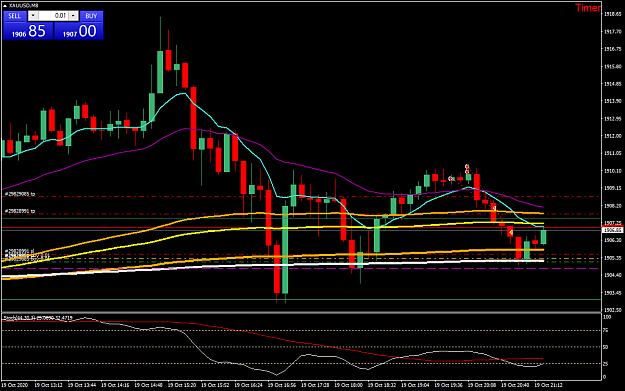Click the 19 Oct 21:12 time label
This screenshot has height=391, width=625.
pyautogui.click(x=548, y=385)
